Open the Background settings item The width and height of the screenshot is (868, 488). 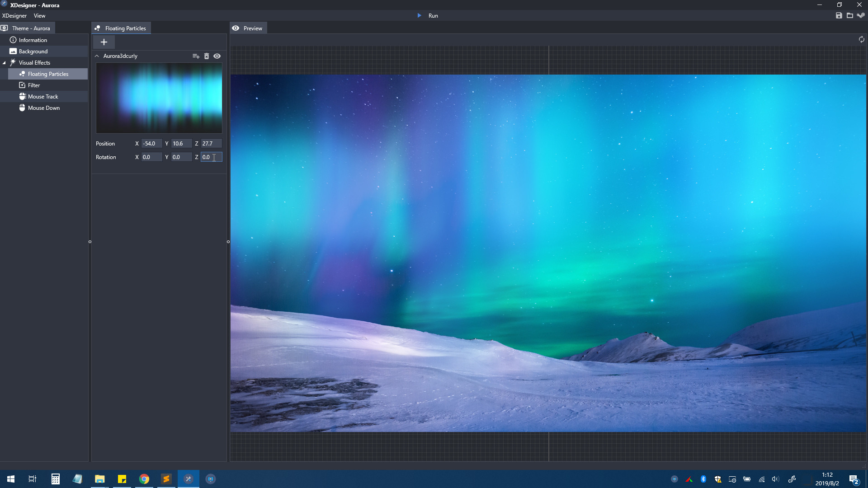tap(33, 52)
